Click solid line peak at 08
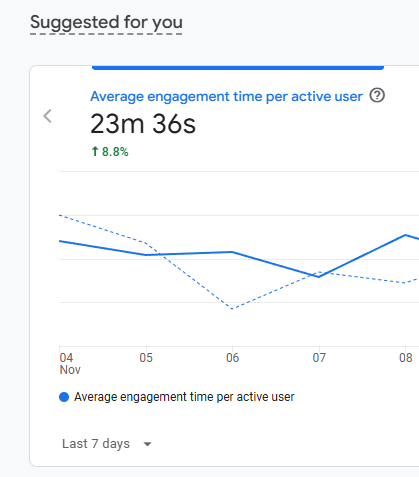 (405, 235)
